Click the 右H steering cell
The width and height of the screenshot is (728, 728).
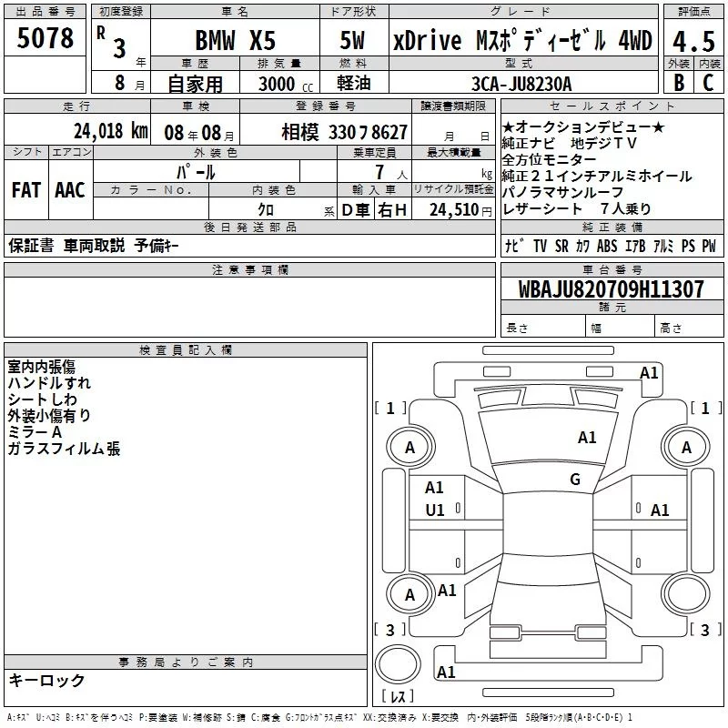pyautogui.click(x=392, y=210)
